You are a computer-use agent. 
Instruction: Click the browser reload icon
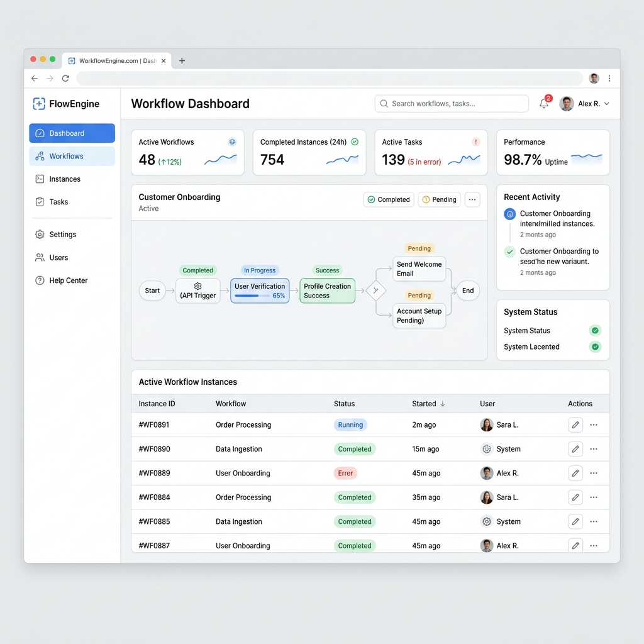(65, 78)
